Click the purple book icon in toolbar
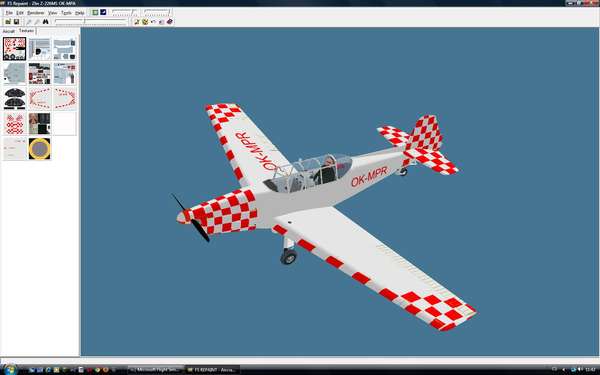Image resolution: width=600 pixels, height=375 pixels. (x=170, y=22)
